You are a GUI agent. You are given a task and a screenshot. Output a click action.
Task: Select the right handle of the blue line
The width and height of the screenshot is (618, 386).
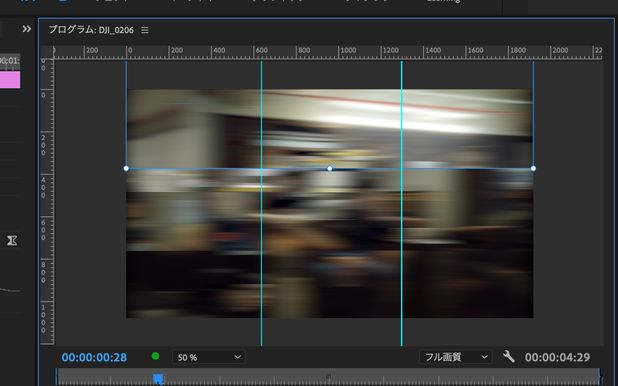533,168
